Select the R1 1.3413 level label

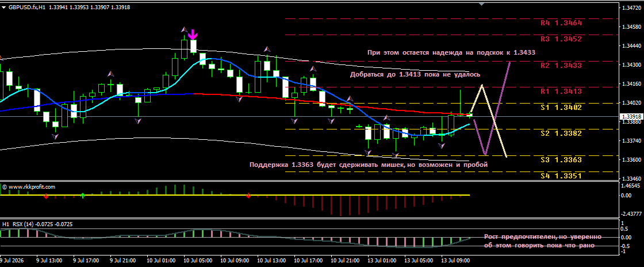pyautogui.click(x=561, y=91)
